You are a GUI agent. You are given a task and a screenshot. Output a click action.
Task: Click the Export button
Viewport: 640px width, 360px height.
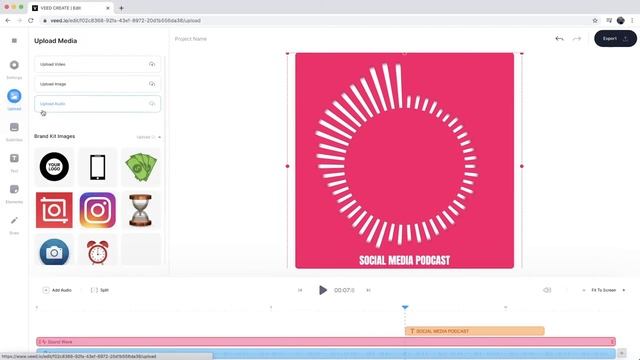pos(615,38)
